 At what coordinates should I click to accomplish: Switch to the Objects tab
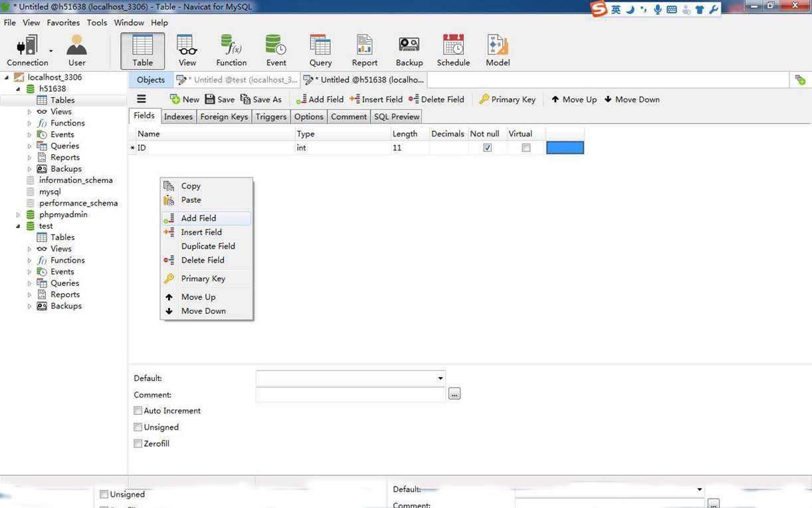[x=151, y=80]
